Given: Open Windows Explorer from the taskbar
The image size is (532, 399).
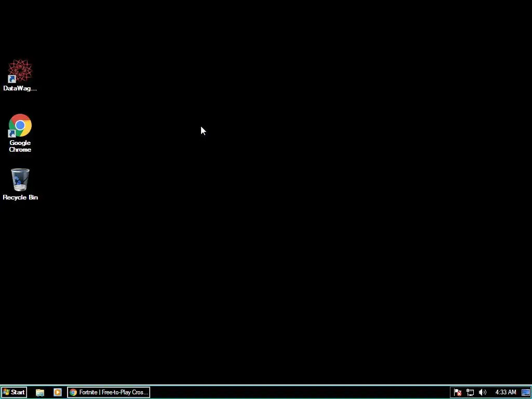Looking at the screenshot, I should (x=40, y=392).
